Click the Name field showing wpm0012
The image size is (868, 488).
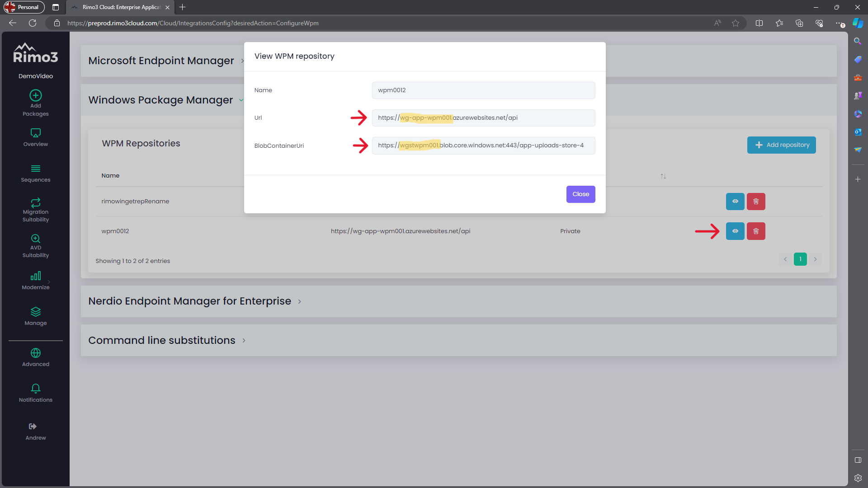pos(484,90)
